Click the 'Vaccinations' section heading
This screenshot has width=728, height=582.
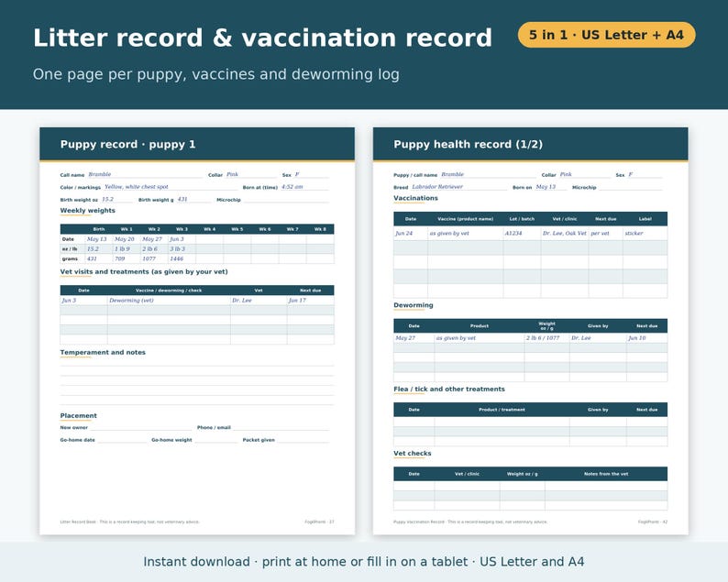(x=415, y=198)
